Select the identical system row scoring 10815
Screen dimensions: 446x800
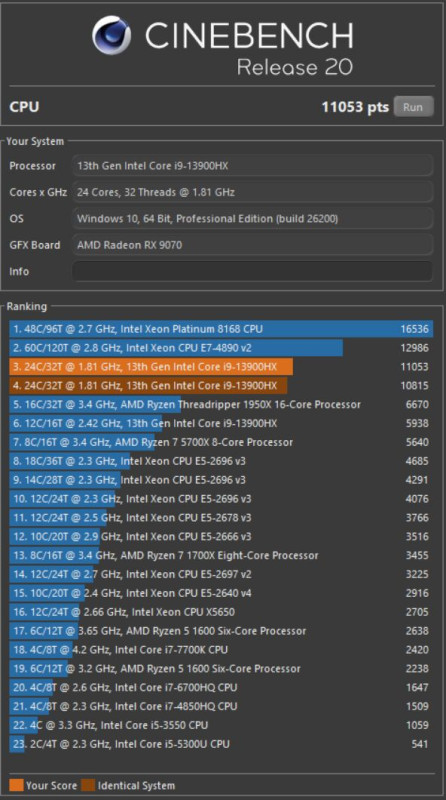[221, 386]
